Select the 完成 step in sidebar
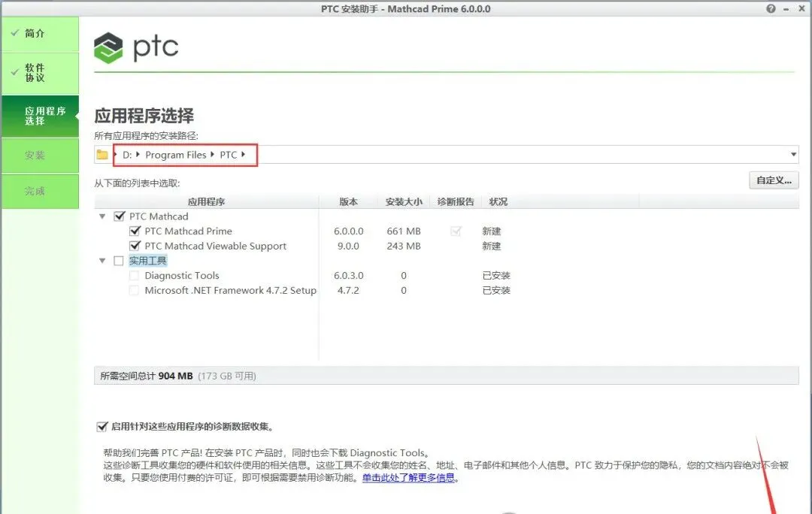The width and height of the screenshot is (812, 514). (41, 192)
